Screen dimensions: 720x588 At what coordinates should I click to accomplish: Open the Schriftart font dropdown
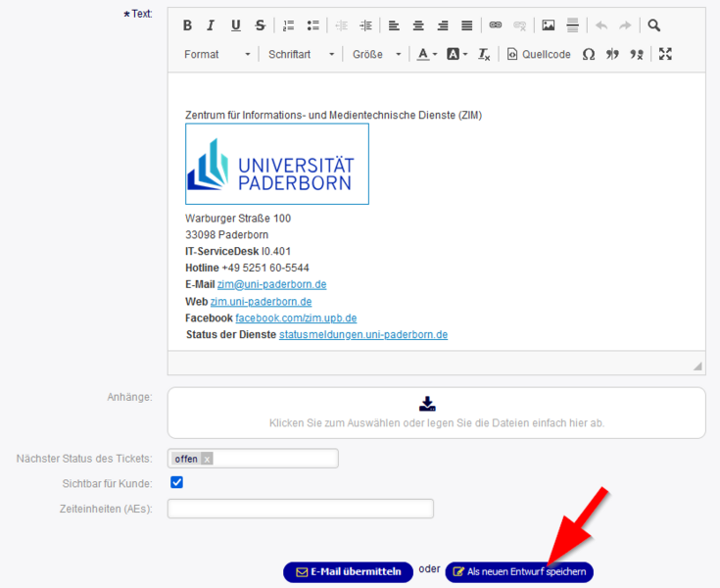click(x=301, y=54)
